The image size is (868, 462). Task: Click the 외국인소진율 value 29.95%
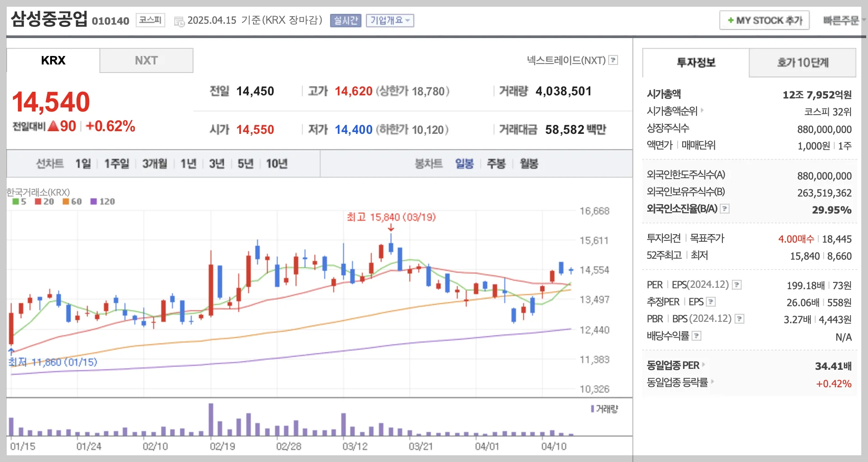pos(832,210)
